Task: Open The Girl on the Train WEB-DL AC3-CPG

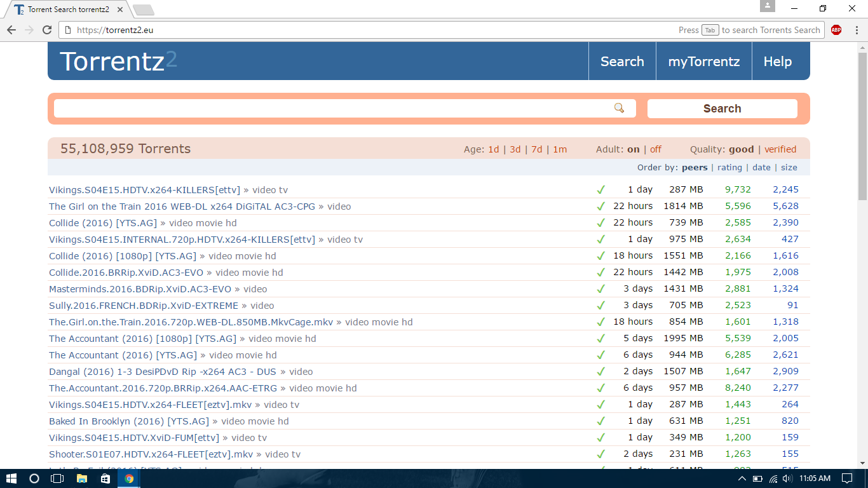Action: point(182,207)
